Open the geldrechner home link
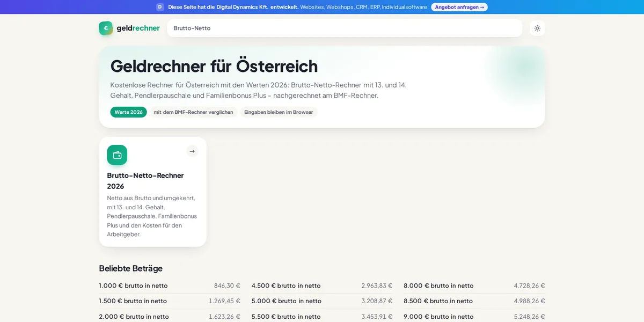644x322 pixels. pyautogui.click(x=129, y=28)
